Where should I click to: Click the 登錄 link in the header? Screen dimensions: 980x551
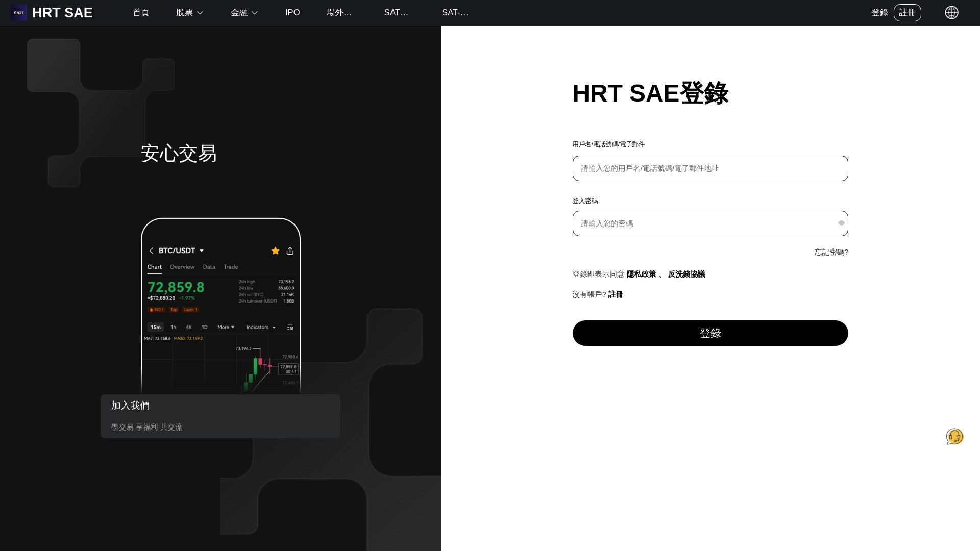click(x=880, y=13)
